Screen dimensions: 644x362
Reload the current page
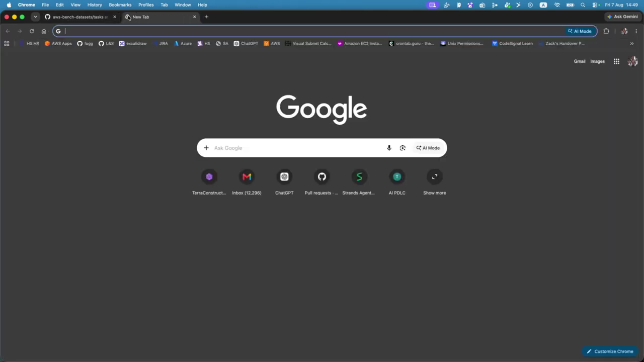pyautogui.click(x=32, y=31)
